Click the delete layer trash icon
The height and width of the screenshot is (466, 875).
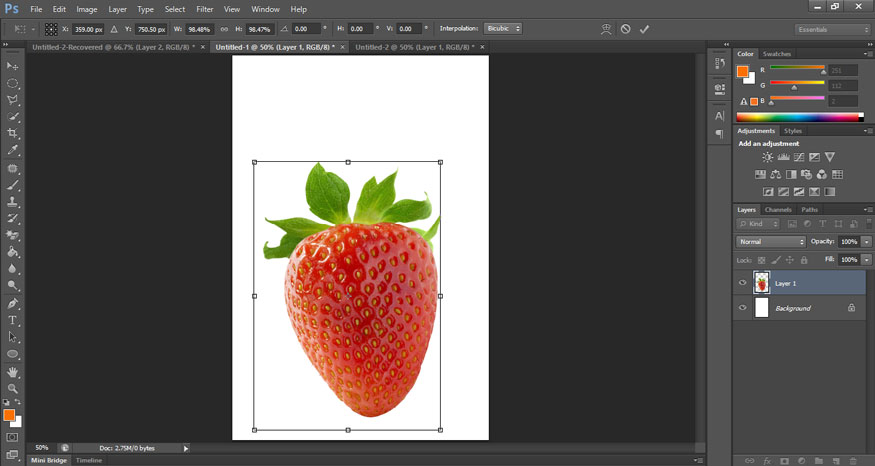click(855, 460)
